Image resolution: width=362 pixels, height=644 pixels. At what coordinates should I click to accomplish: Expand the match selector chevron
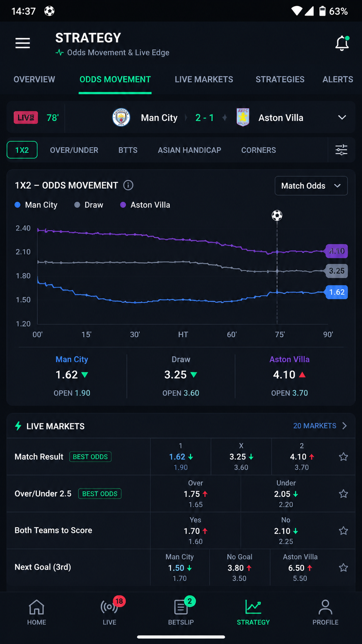[342, 117]
